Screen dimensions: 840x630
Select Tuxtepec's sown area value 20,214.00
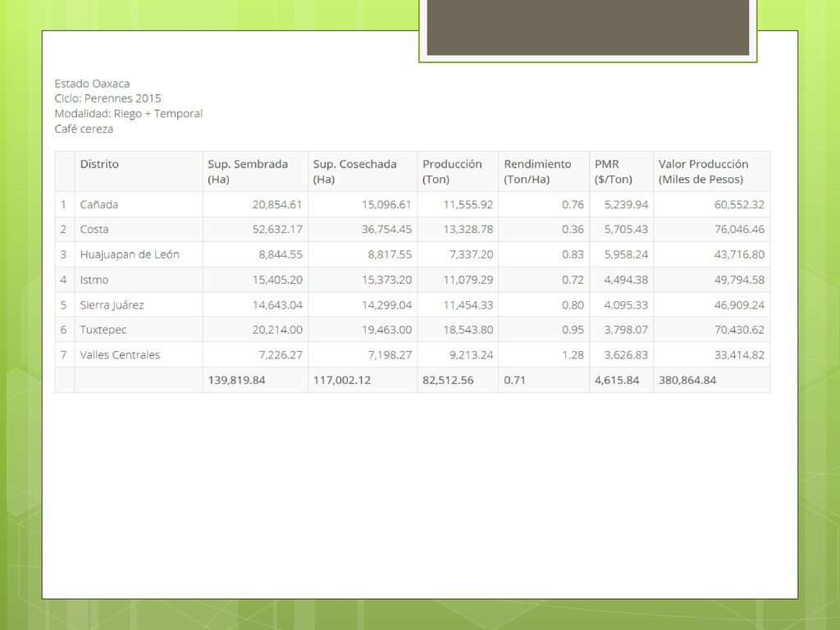pyautogui.click(x=277, y=330)
